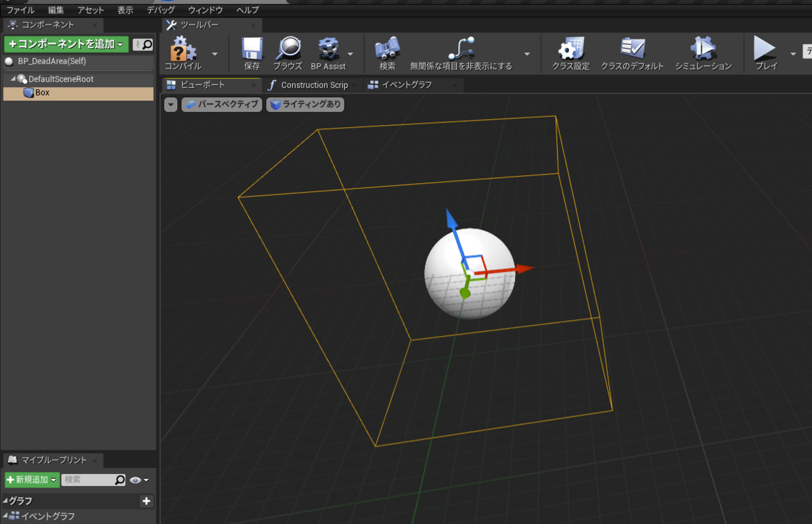Save the blueprint with 保存 icon
The width and height of the screenshot is (812, 524).
pyautogui.click(x=252, y=53)
